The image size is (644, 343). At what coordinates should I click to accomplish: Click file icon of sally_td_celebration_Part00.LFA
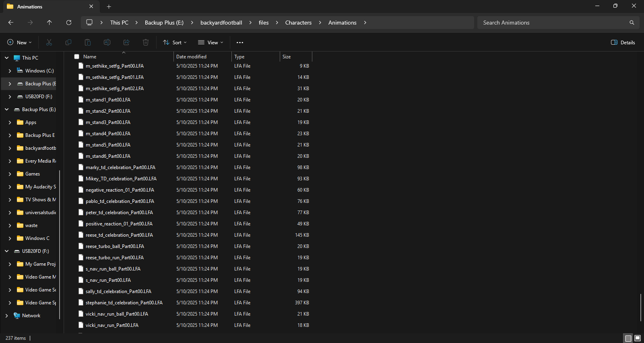coord(81,291)
